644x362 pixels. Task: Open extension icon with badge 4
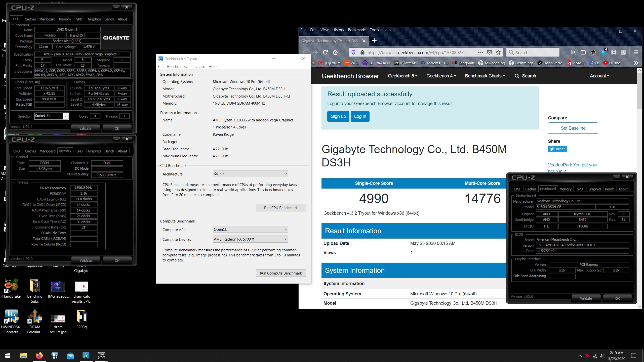point(604,52)
